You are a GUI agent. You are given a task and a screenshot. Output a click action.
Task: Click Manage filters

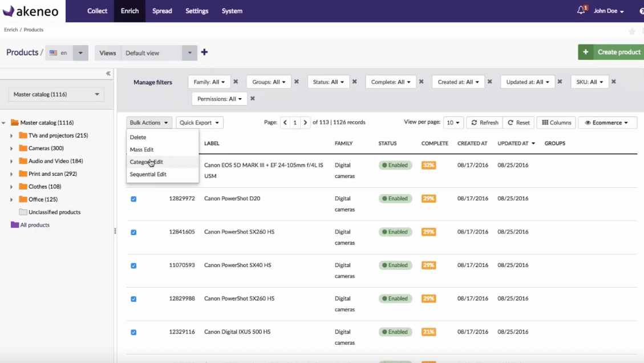coord(153,82)
